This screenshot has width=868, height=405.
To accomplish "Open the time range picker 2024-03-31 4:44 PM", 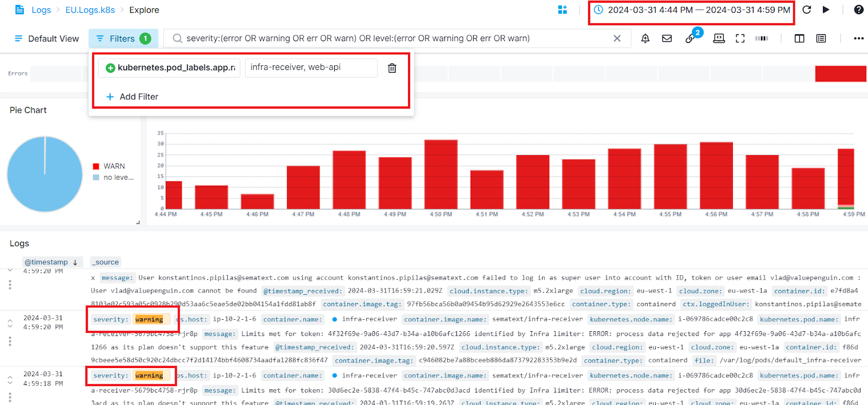I will click(x=692, y=10).
